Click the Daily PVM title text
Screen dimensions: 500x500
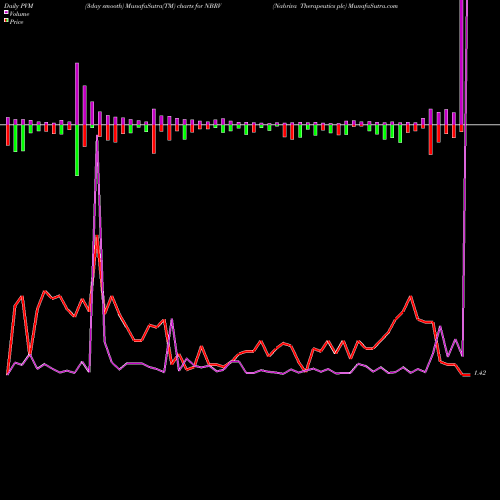pos(19,6)
